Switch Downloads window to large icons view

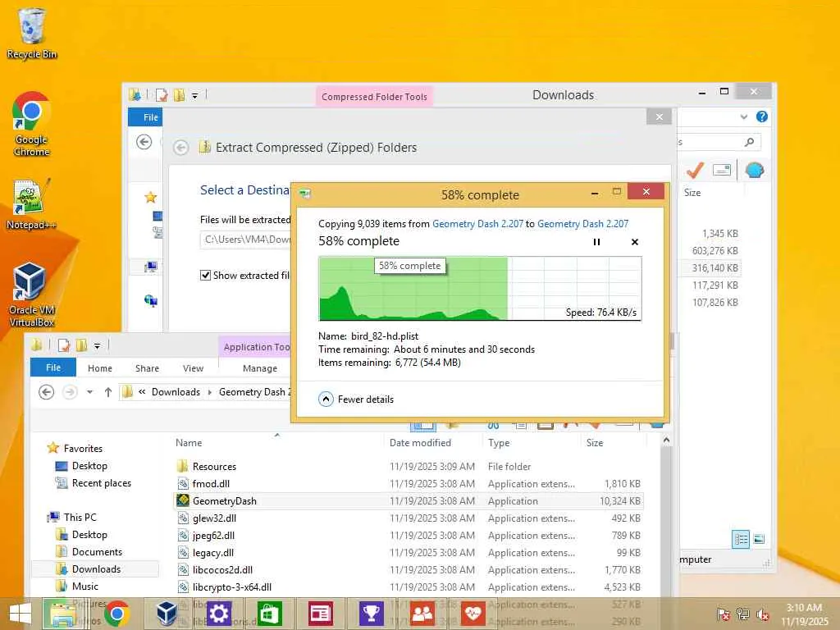759,539
